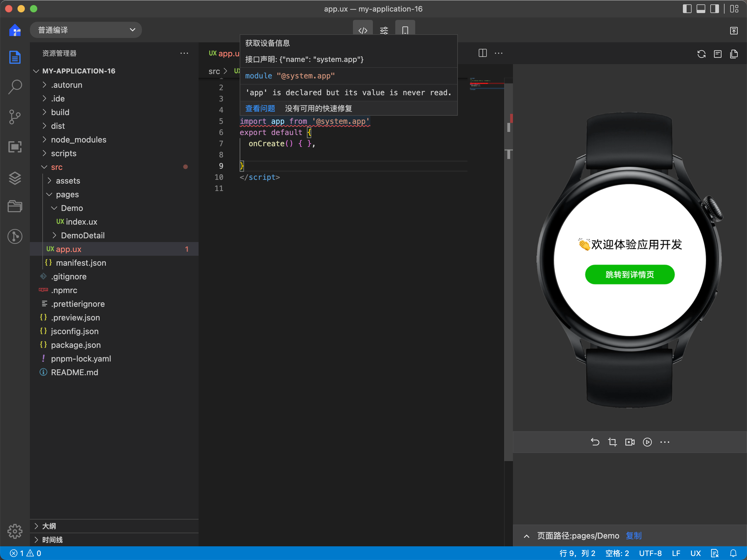Open the git graph circle icon
The width and height of the screenshot is (747, 560).
[x=15, y=236]
